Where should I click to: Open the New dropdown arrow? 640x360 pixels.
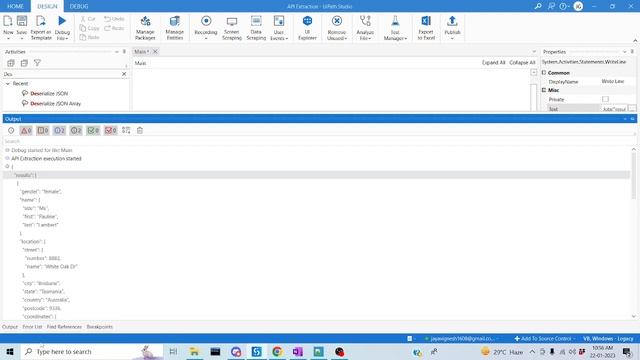tap(8, 39)
